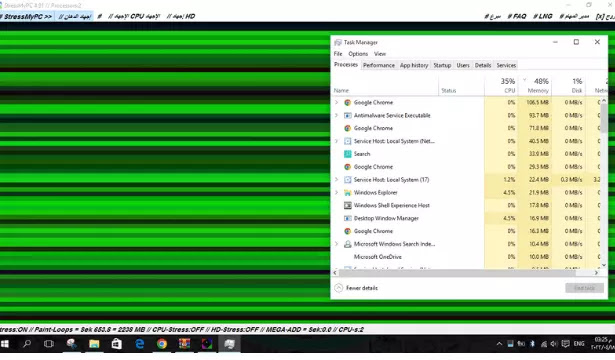Open Action Center notifications icon
The image size is (615, 360).
click(565, 344)
